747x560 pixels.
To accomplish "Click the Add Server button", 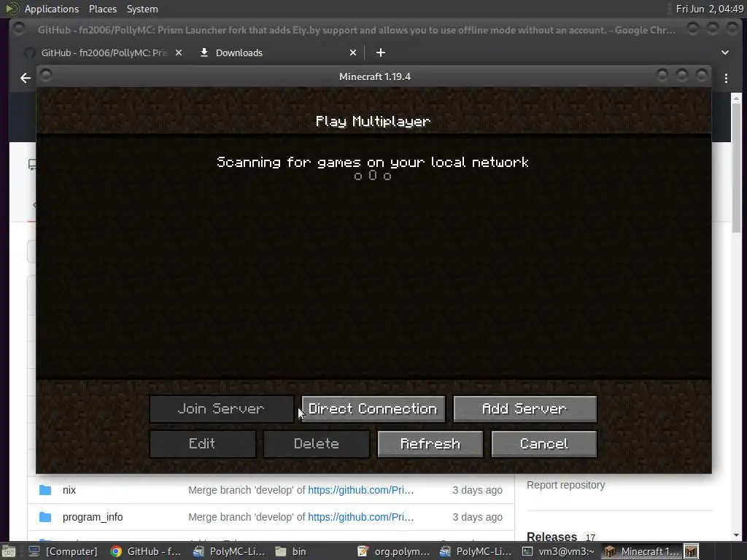I will (x=525, y=408).
